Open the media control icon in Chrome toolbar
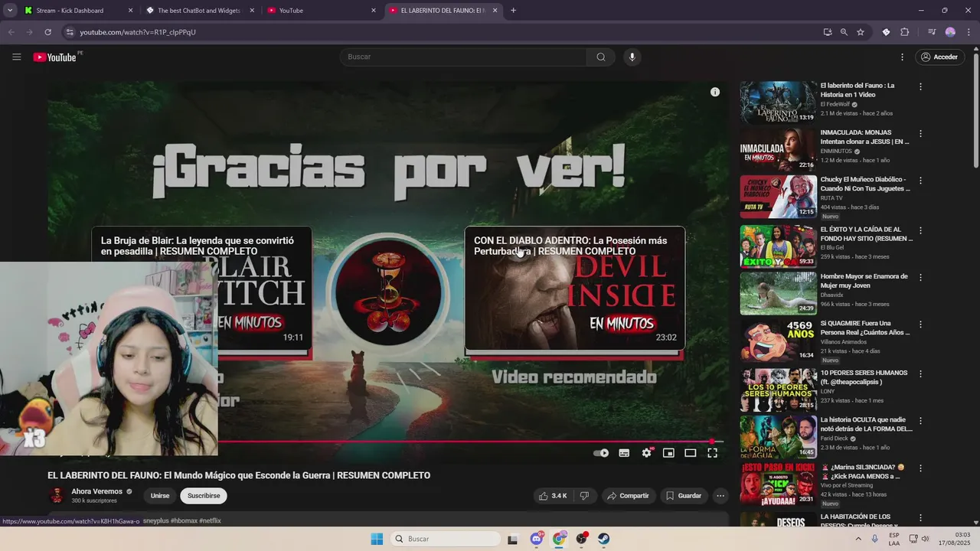Viewport: 980px width, 551px height. pyautogui.click(x=932, y=32)
